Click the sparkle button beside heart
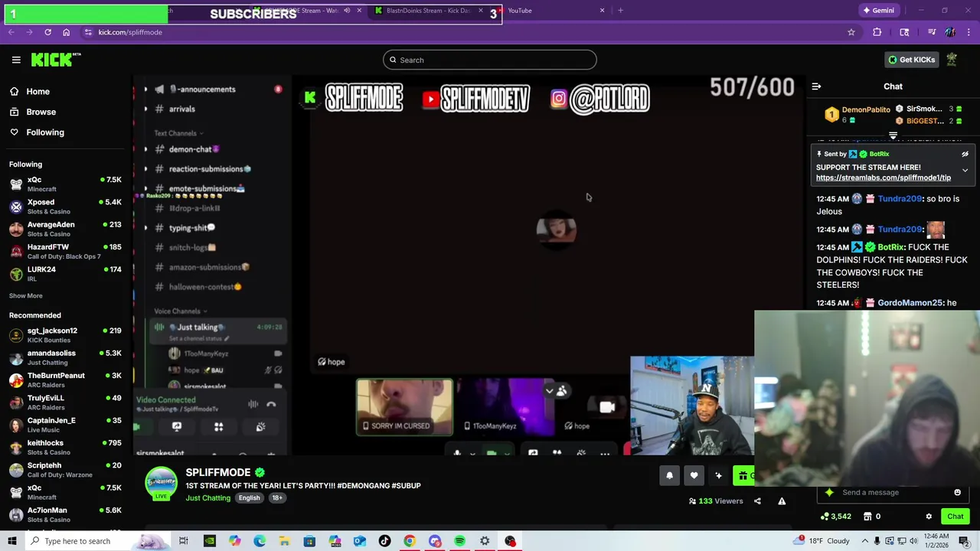 click(x=718, y=476)
